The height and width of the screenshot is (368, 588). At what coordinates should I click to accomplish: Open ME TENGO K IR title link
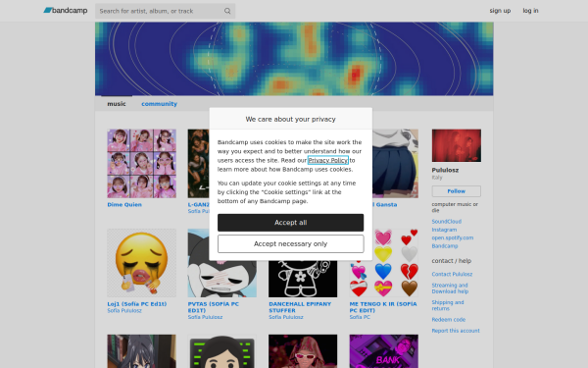pyautogui.click(x=383, y=307)
